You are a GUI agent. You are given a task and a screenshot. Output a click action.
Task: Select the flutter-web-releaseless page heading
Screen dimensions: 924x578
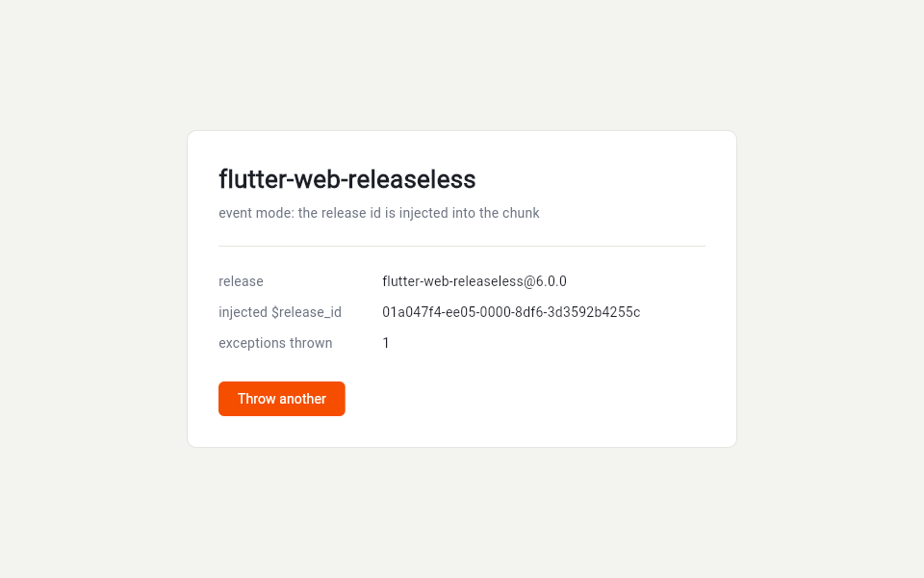[x=347, y=179]
